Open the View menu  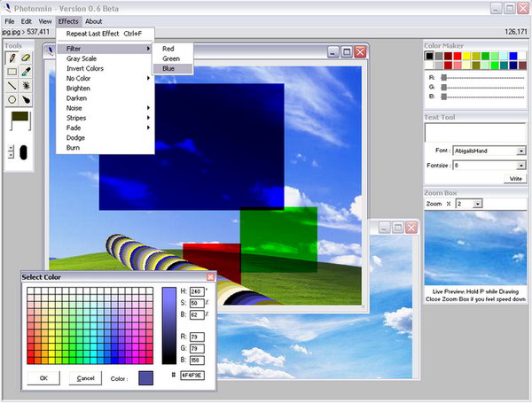45,21
